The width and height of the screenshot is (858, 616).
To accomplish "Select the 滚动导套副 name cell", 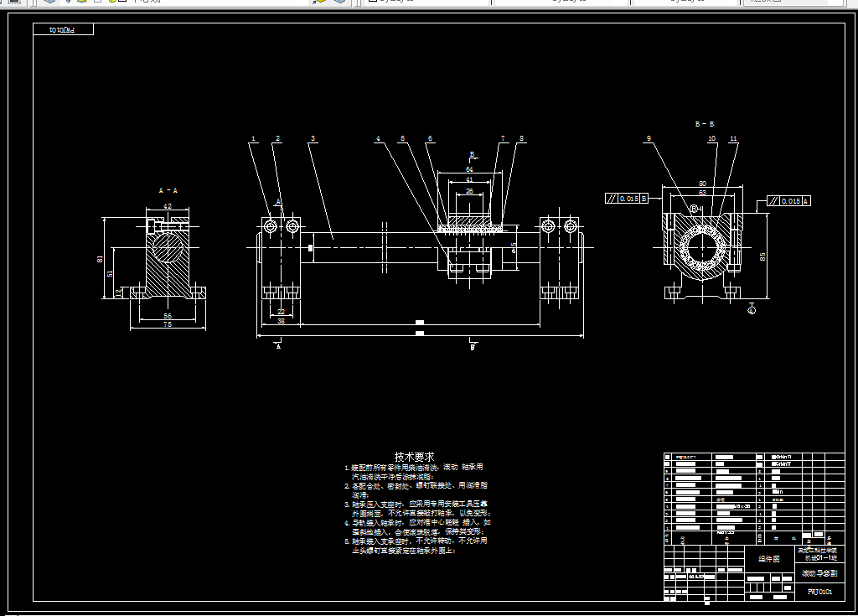I will pos(819,573).
